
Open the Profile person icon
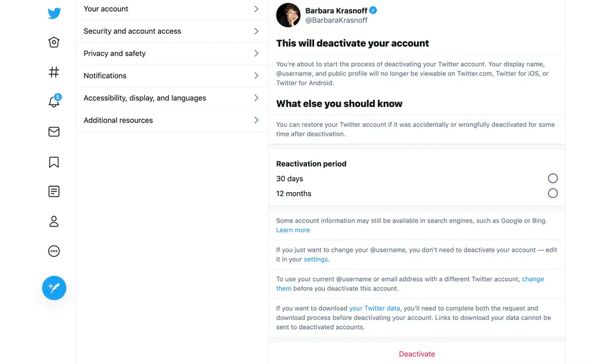tap(54, 221)
